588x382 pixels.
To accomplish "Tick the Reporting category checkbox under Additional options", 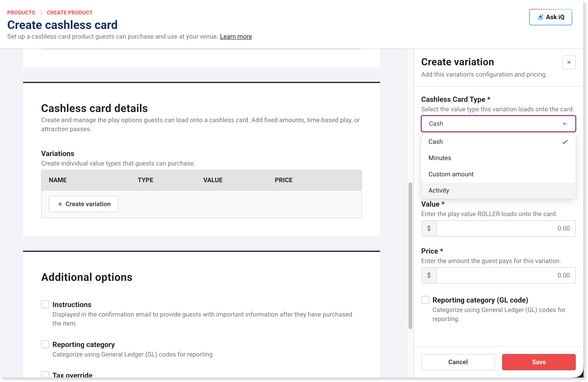I will pos(45,344).
